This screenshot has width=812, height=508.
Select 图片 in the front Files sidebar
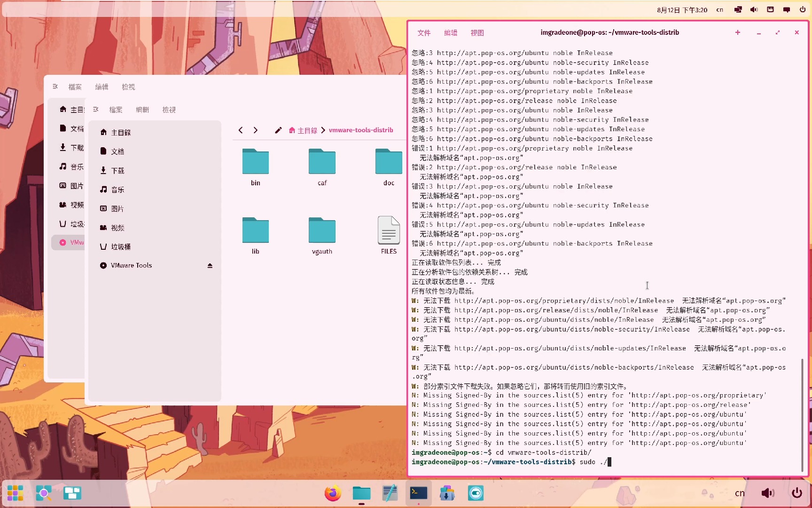155,209
